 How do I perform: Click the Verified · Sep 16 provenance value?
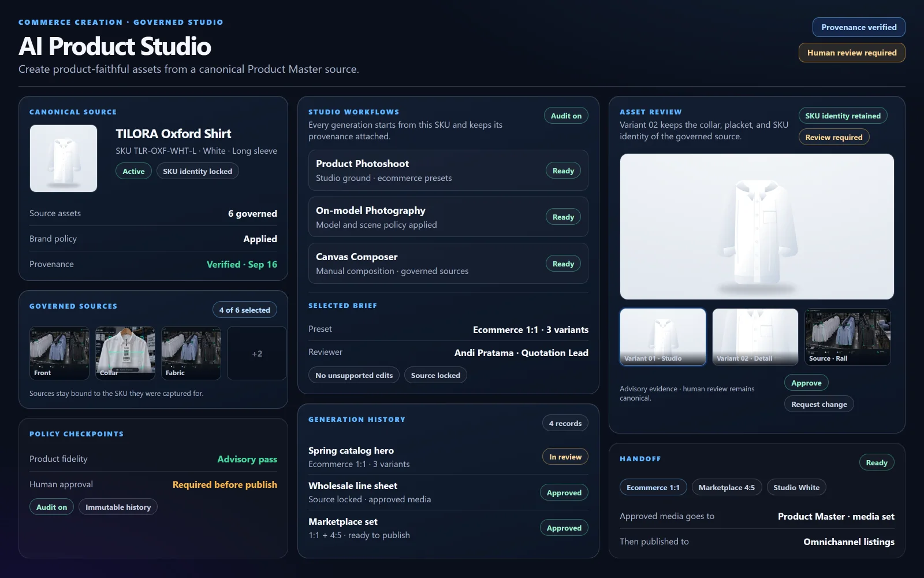242,264
